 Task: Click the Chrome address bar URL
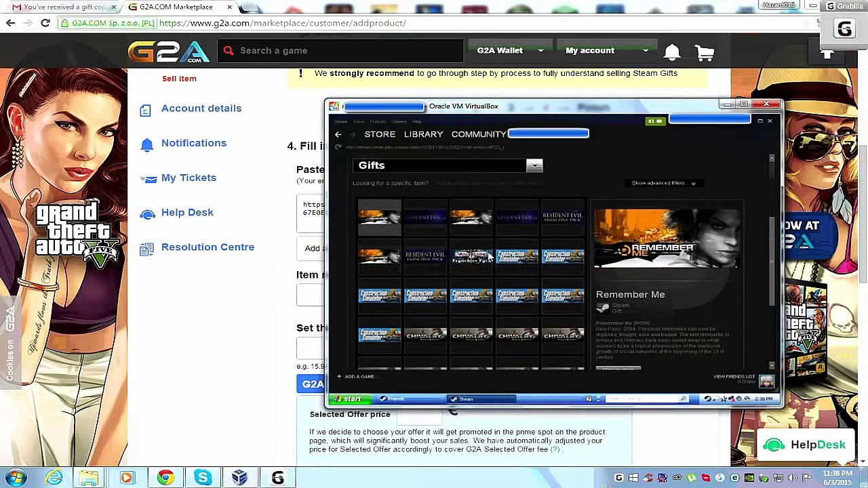[283, 23]
